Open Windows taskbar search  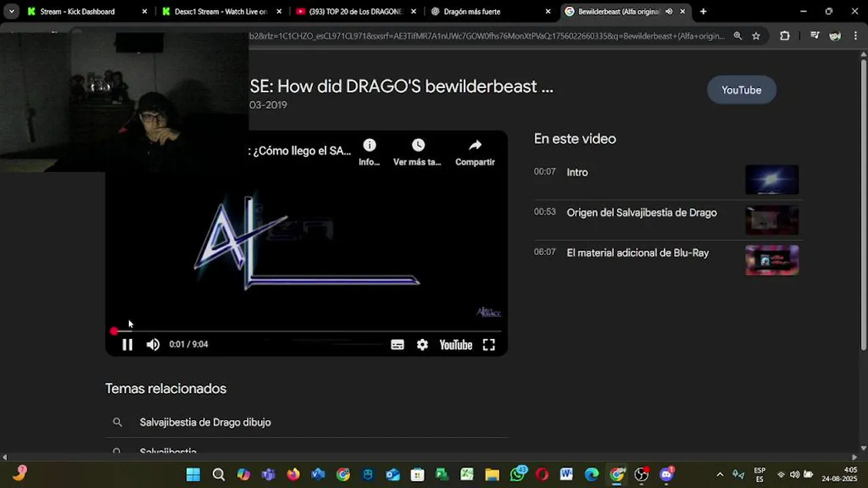[x=218, y=474]
